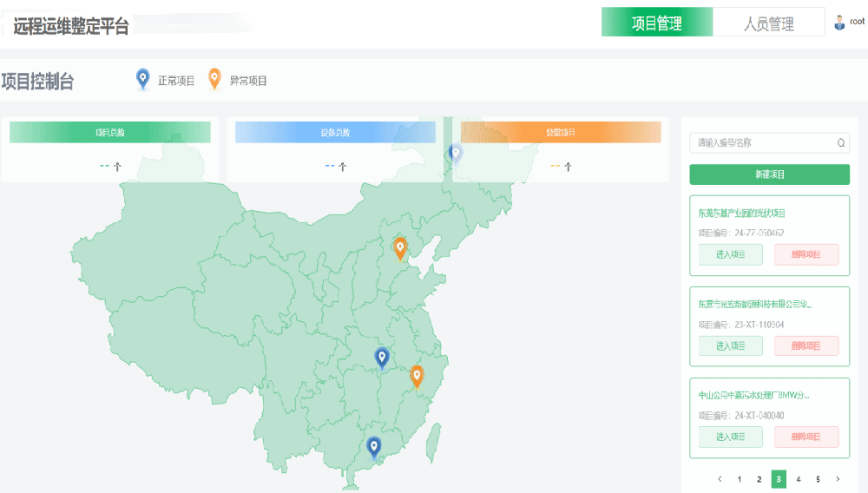Click the blue map pin in central China
This screenshot has height=493, width=868.
[382, 357]
